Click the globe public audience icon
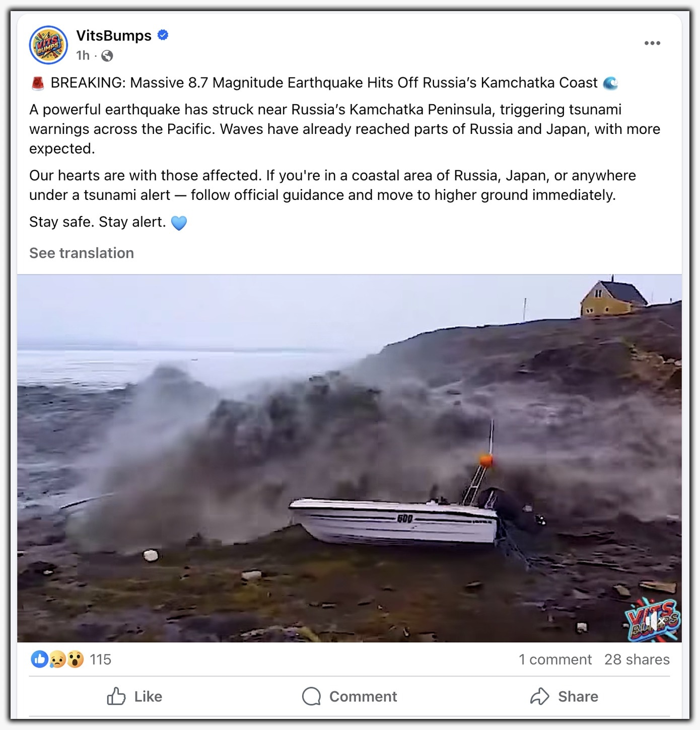Image resolution: width=700 pixels, height=730 pixels. 107,56
